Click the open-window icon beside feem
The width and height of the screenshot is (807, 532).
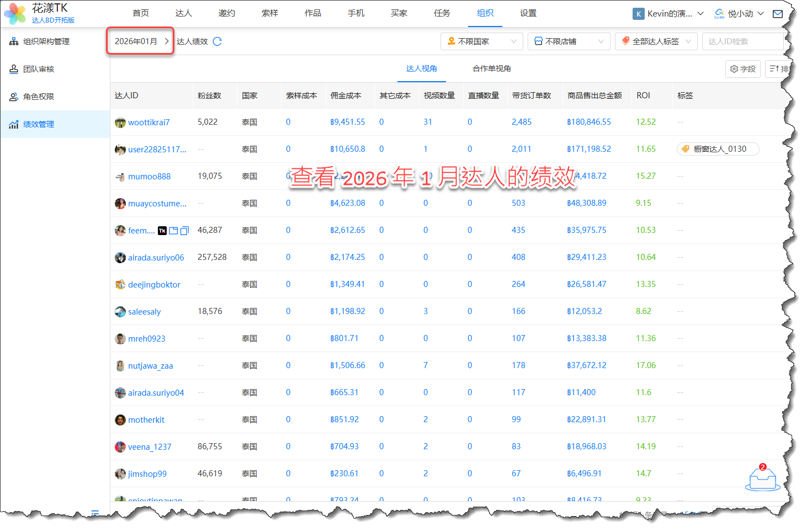[173, 231]
